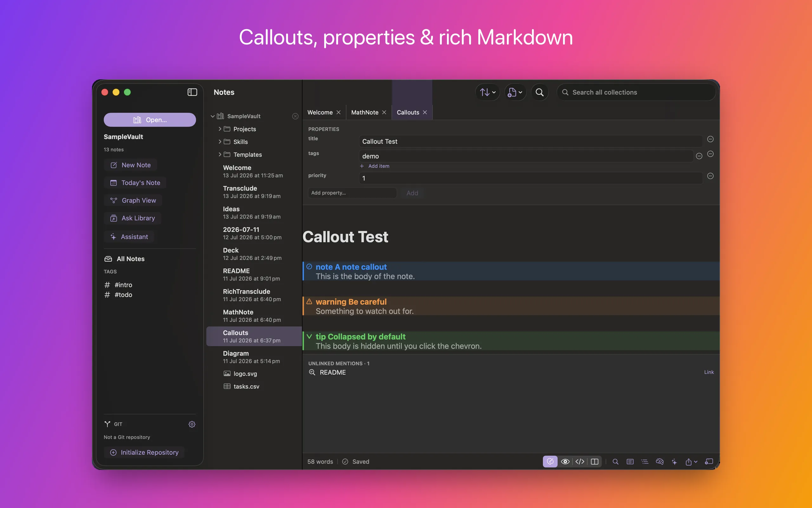This screenshot has width=812, height=508.
Task: Click the Add property button
Action: tap(412, 193)
